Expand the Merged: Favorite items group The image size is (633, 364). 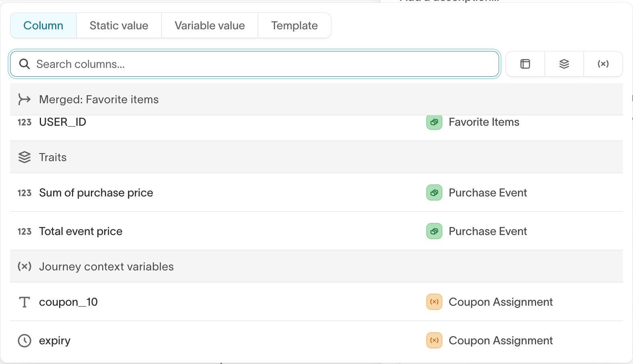(99, 99)
